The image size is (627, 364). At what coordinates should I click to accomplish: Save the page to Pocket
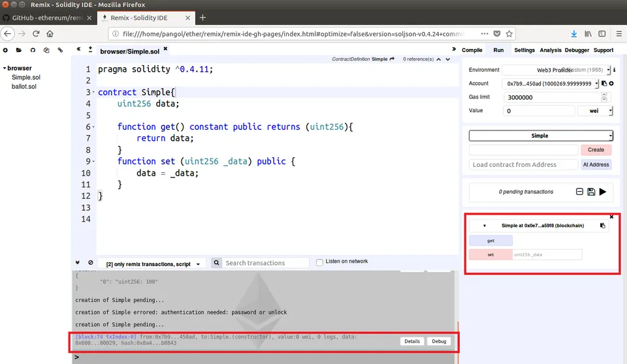[x=497, y=34]
